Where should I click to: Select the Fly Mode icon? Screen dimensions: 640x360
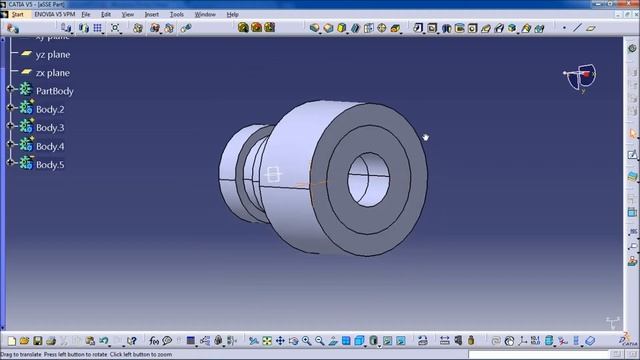coord(253,341)
